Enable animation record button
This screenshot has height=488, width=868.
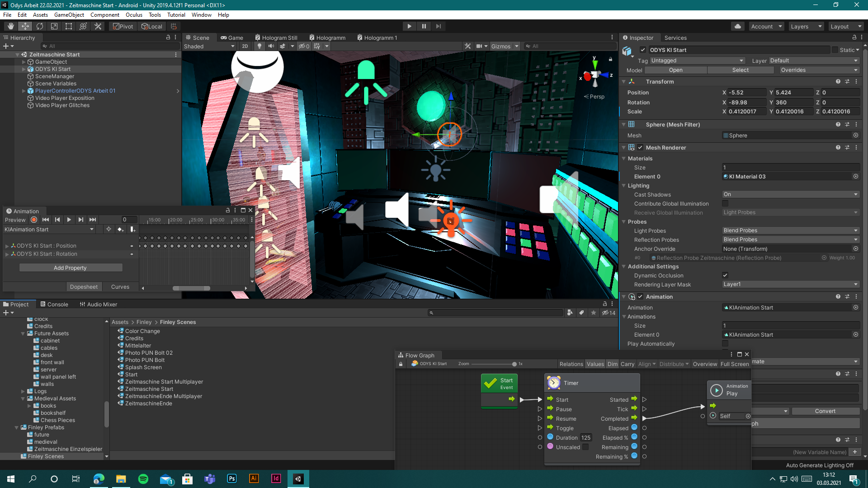34,220
